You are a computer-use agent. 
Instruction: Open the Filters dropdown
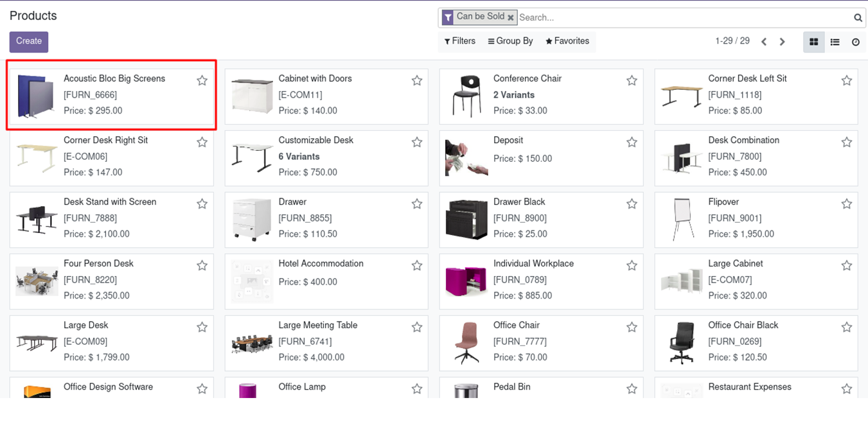[460, 41]
